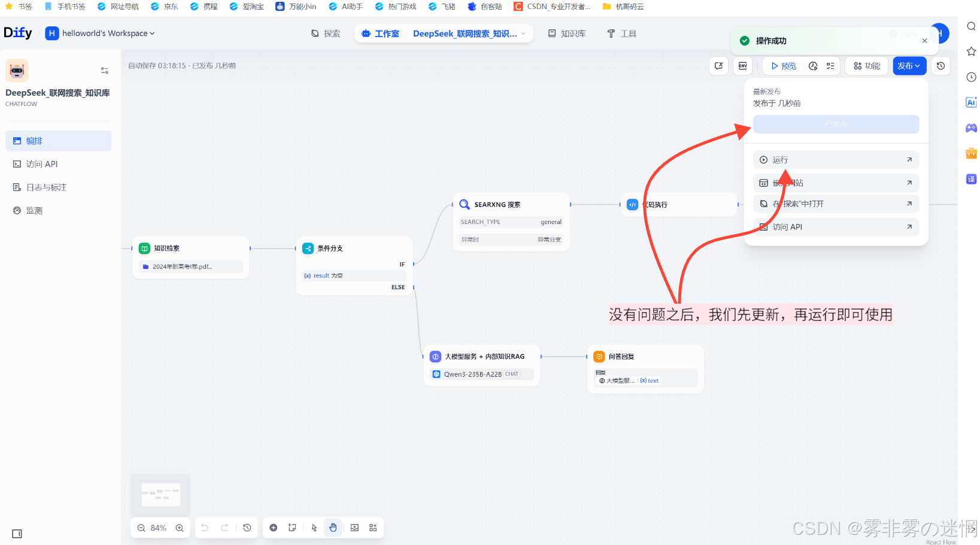Open the 京东 bookmark
The image size is (980, 545).
click(x=165, y=7)
